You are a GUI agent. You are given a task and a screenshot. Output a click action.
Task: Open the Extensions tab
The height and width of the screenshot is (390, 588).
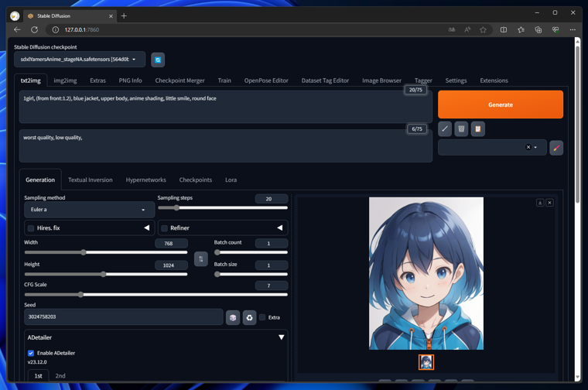point(494,80)
